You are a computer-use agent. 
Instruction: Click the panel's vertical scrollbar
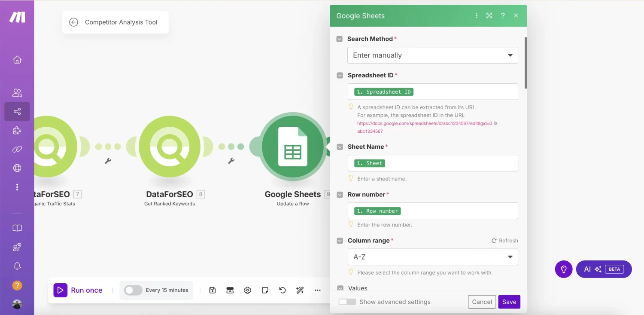tap(526, 63)
